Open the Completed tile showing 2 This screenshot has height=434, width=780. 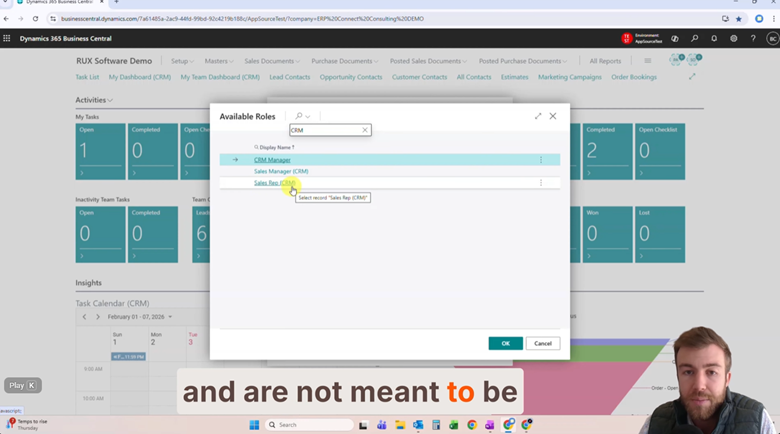[607, 152]
